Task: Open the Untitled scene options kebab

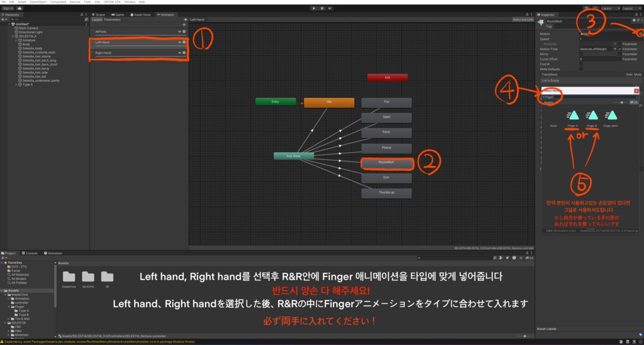Action: 86,25
